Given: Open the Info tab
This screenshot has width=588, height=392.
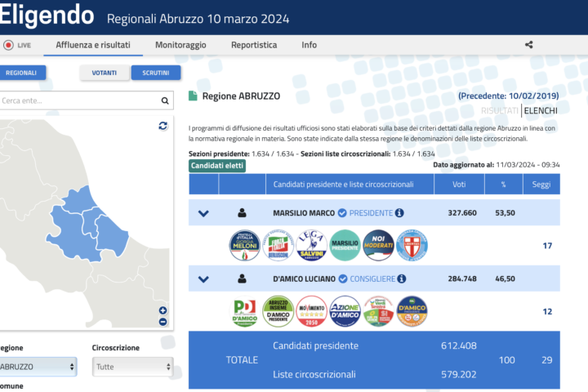Looking at the screenshot, I should tap(309, 45).
